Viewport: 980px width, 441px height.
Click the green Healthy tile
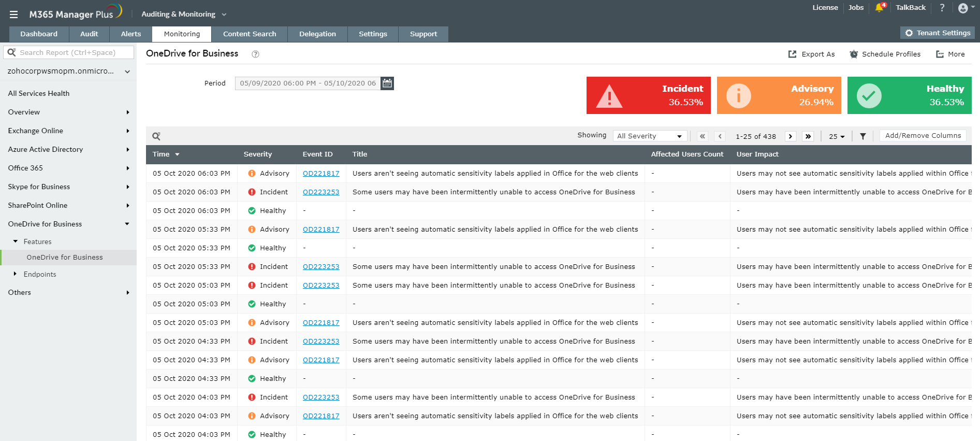point(910,95)
